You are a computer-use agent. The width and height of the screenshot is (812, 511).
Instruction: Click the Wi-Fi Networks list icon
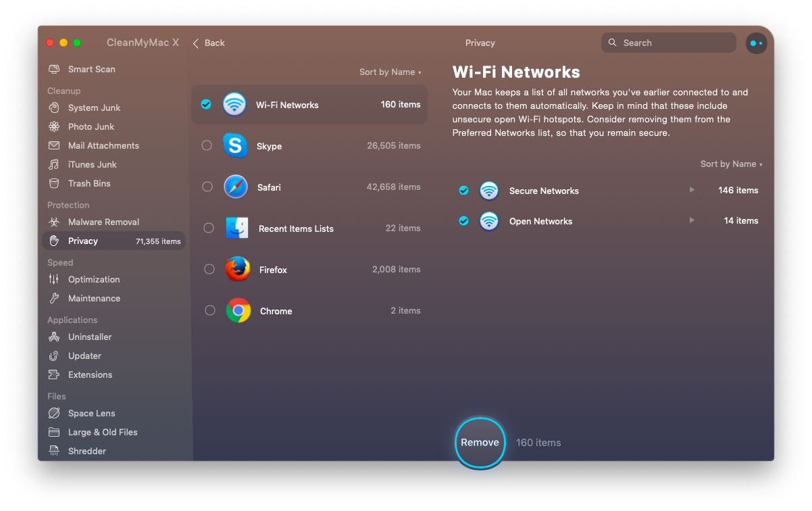click(x=234, y=104)
